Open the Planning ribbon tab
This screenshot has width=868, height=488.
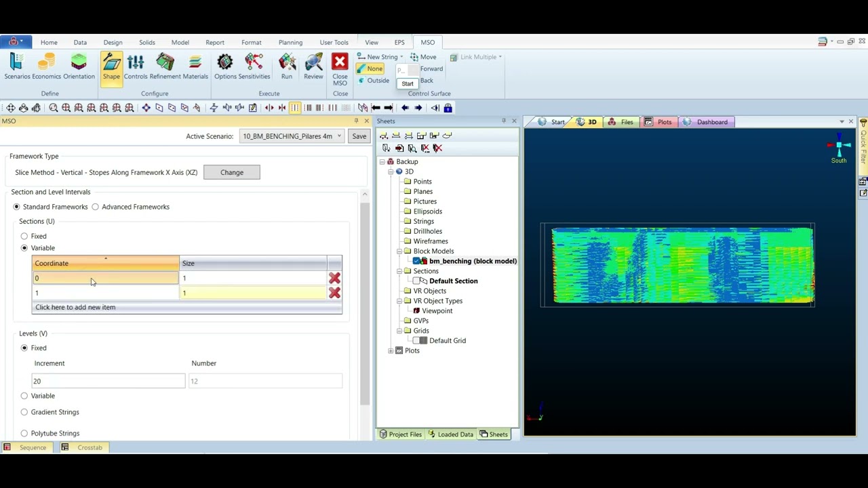[290, 42]
